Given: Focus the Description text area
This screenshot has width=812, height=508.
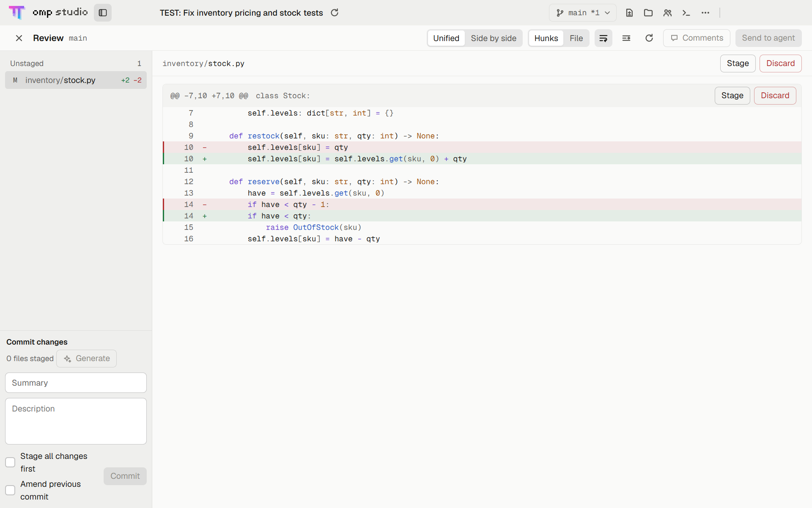Looking at the screenshot, I should [x=76, y=421].
